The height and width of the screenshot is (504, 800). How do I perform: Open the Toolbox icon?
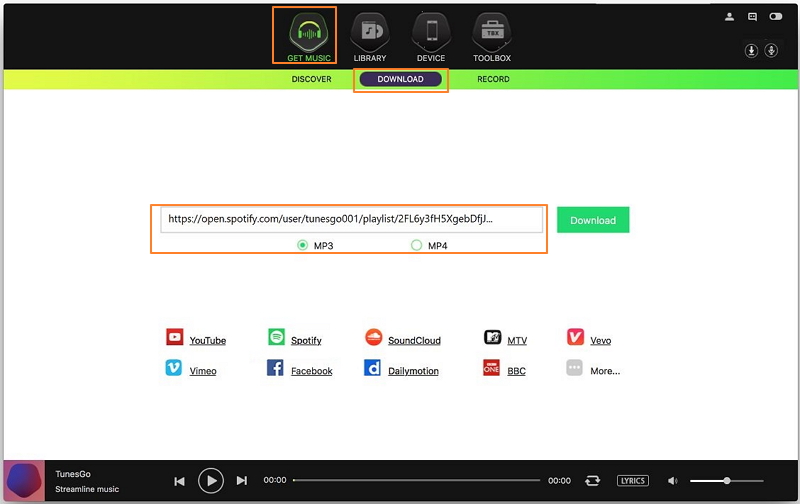[x=491, y=32]
